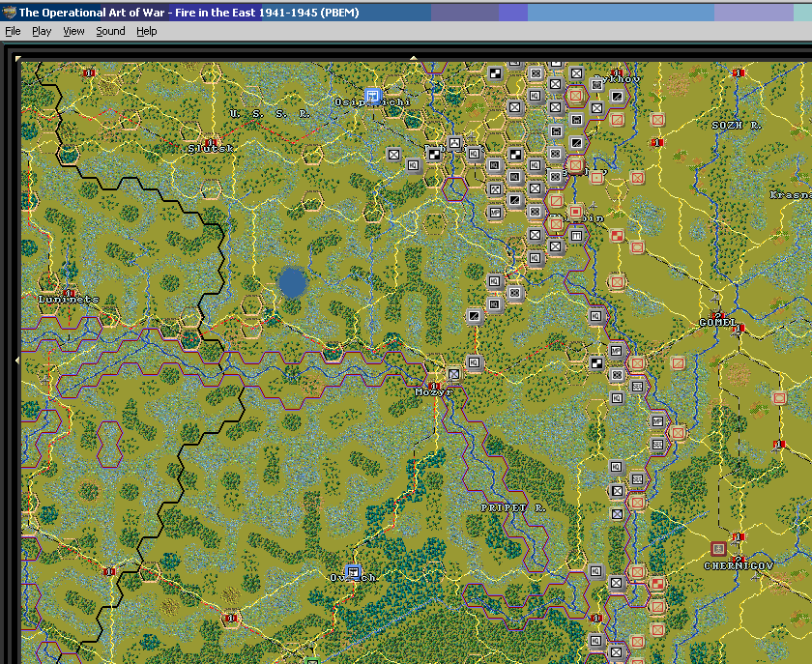This screenshot has width=812, height=664.
Task: Click the map scroll arrow at the top-left corner
Action: (18, 59)
